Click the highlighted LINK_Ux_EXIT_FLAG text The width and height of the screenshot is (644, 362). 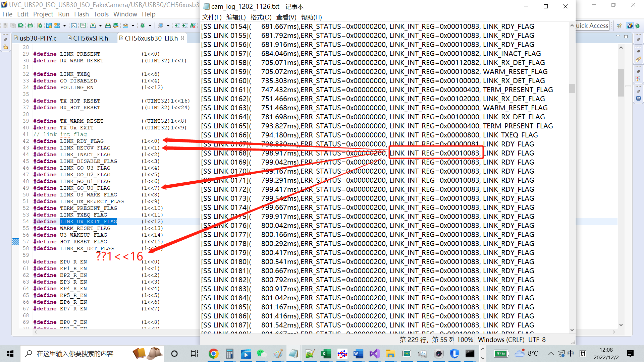[x=89, y=222]
